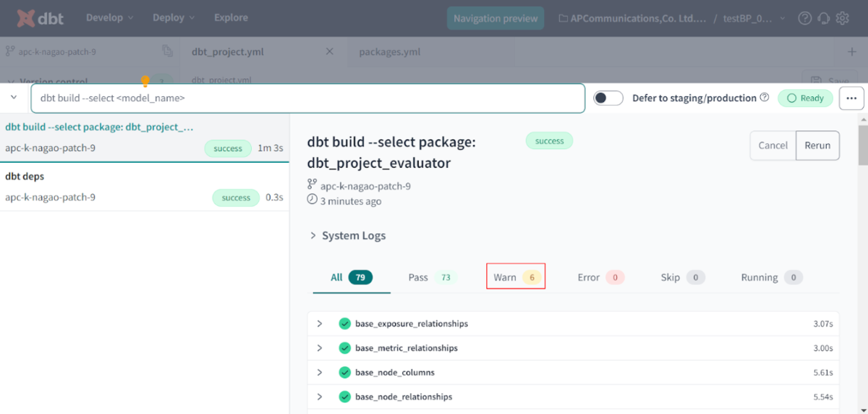The width and height of the screenshot is (868, 414).
Task: Click the copy branch name icon
Action: [x=168, y=51]
